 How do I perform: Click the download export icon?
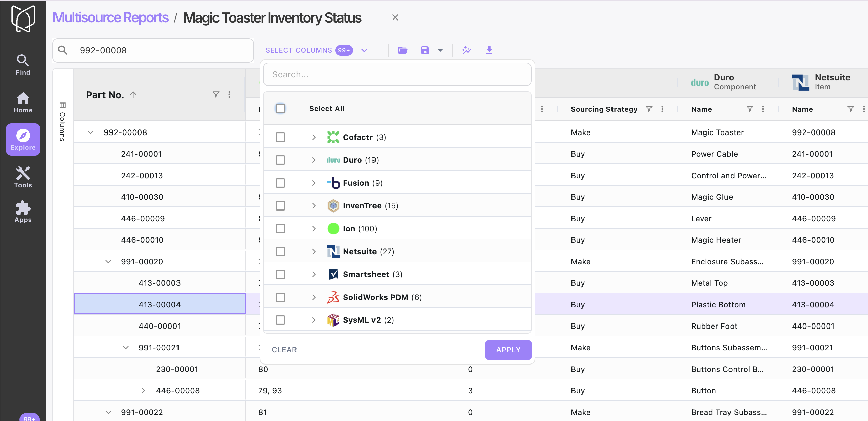(489, 50)
